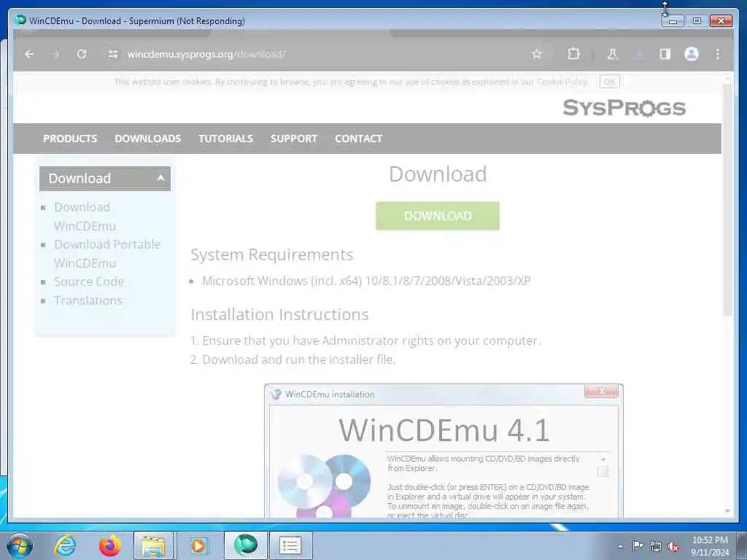Collapse the Download sidebar panel arrow

tap(160, 178)
